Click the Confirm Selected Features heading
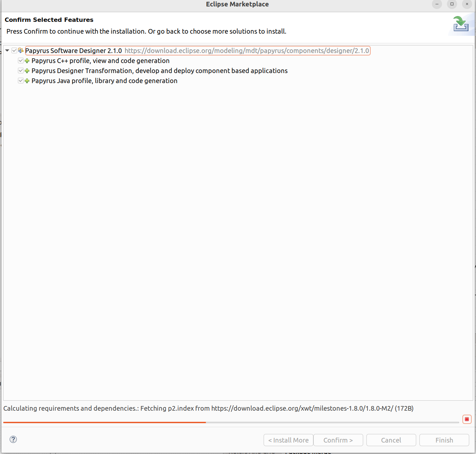Image resolution: width=476 pixels, height=454 pixels. (49, 20)
